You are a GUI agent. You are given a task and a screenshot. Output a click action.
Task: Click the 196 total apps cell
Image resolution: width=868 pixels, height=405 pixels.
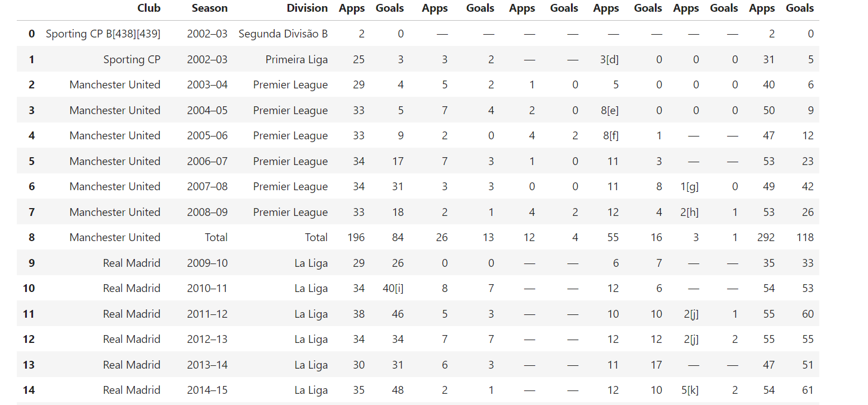(x=355, y=237)
